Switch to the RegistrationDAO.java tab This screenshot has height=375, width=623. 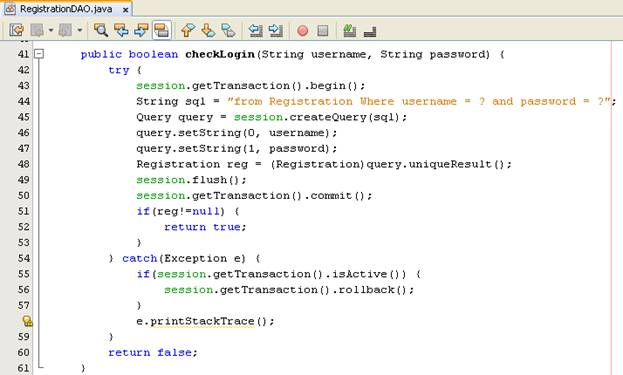coord(66,9)
